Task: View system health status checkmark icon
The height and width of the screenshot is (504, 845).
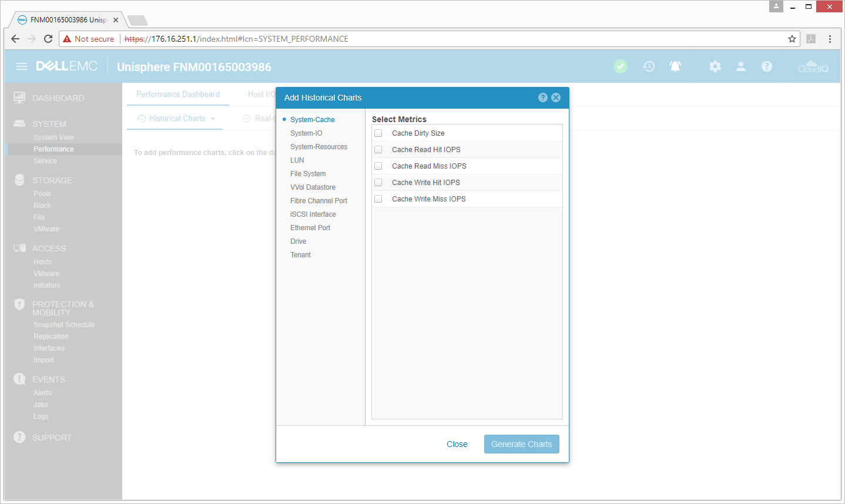Action: [x=621, y=66]
